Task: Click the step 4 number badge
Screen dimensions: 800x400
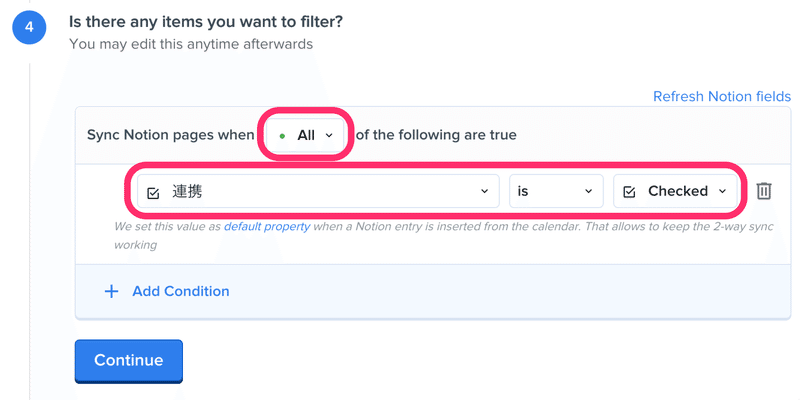Action: click(x=29, y=27)
